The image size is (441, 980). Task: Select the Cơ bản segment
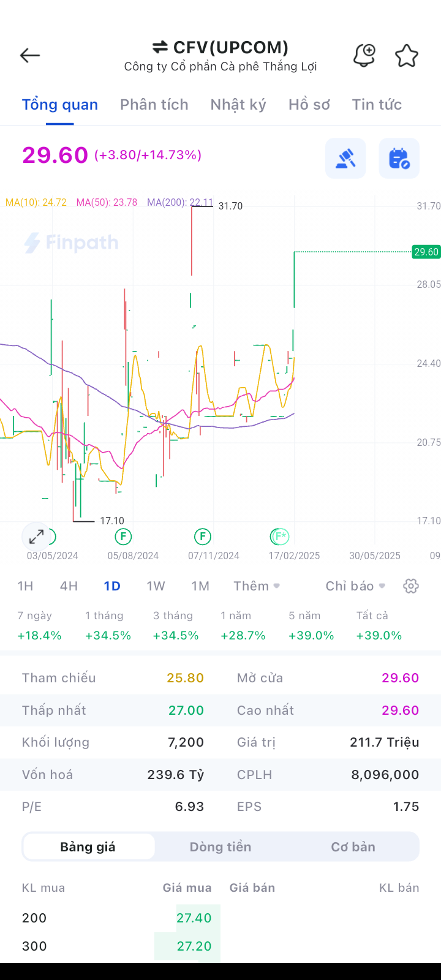pos(353,846)
